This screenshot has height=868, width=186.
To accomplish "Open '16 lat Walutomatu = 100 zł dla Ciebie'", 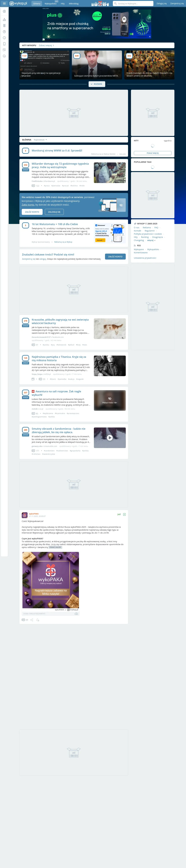I will point(55,224).
